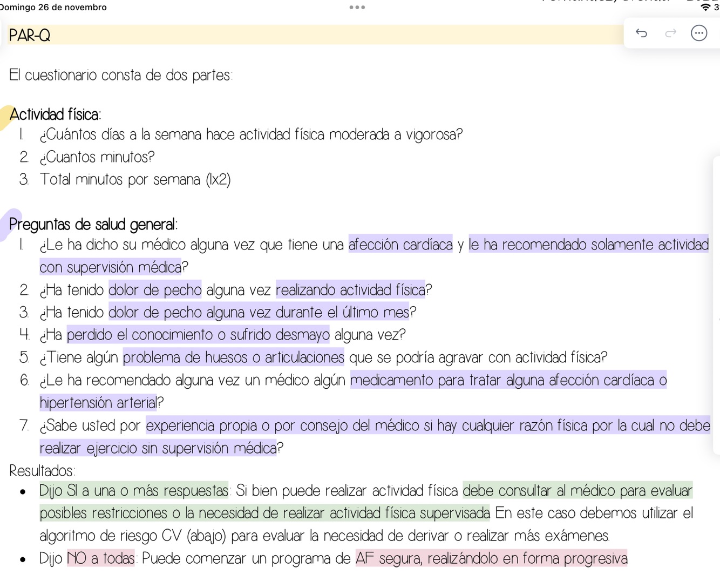Tap highlighted 'realizando actividad física' text

350,290
